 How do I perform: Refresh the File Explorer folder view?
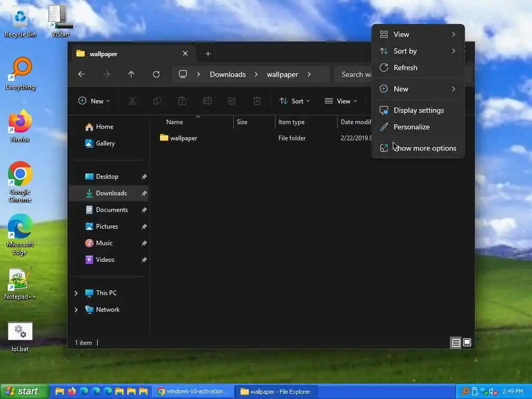[x=156, y=74]
